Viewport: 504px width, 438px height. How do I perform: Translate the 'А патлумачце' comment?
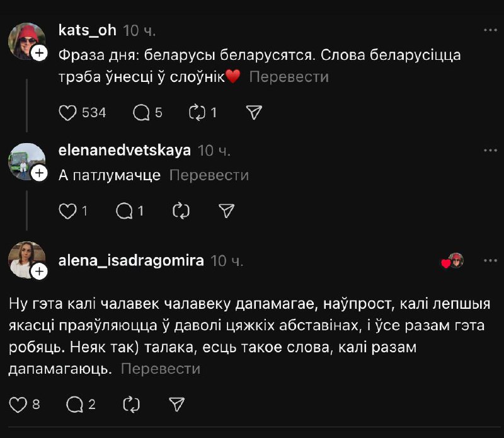(209, 175)
